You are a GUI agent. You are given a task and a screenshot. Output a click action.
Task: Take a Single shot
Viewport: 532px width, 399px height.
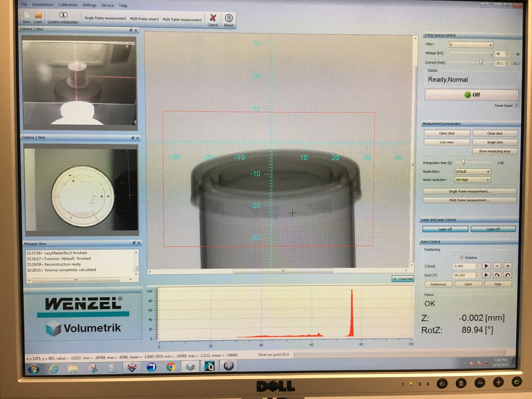(x=495, y=142)
